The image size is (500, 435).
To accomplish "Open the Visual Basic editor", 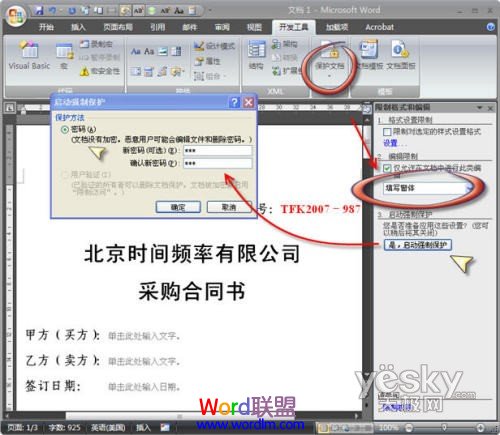I will pyautogui.click(x=29, y=56).
